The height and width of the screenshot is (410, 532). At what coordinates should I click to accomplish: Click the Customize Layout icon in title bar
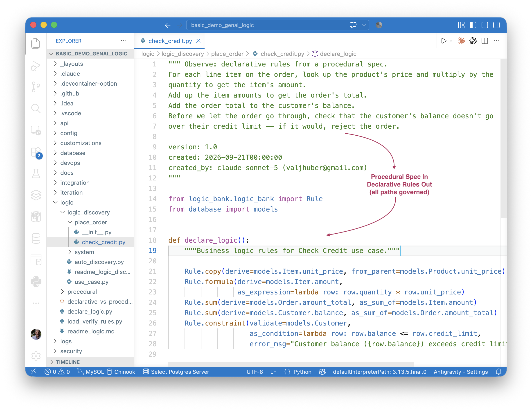coord(461,25)
